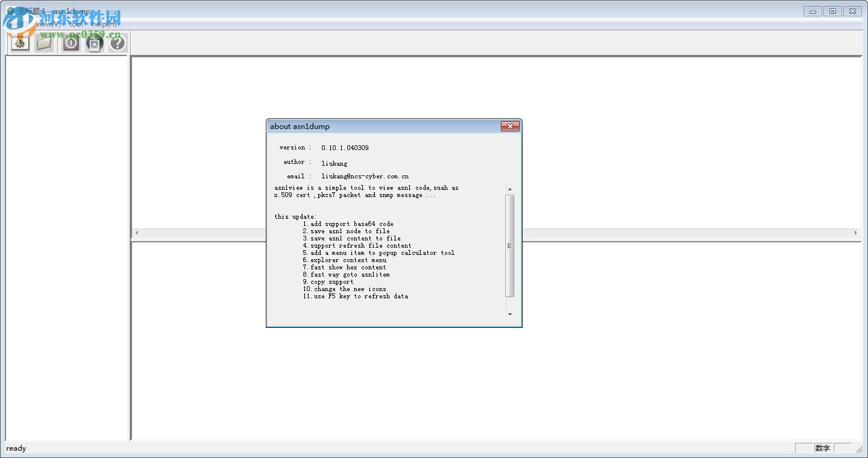Open a file with the folder icon
This screenshot has height=458, width=868.
click(44, 43)
